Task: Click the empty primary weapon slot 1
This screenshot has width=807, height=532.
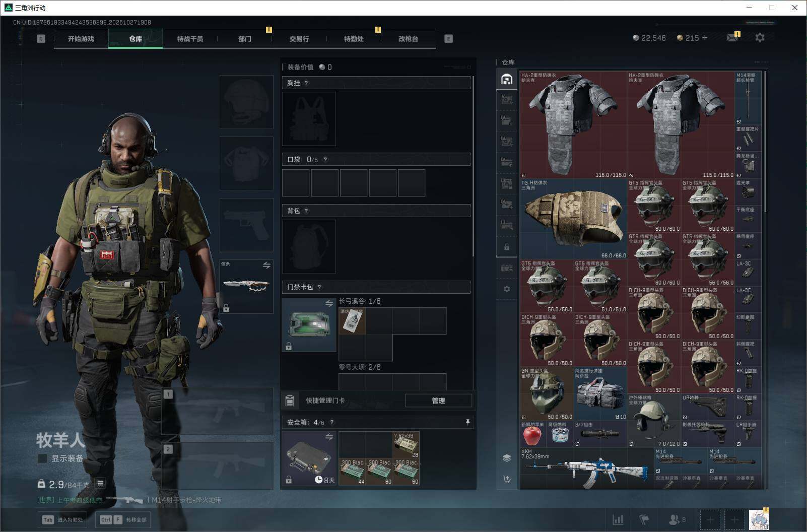Action: 217,411
